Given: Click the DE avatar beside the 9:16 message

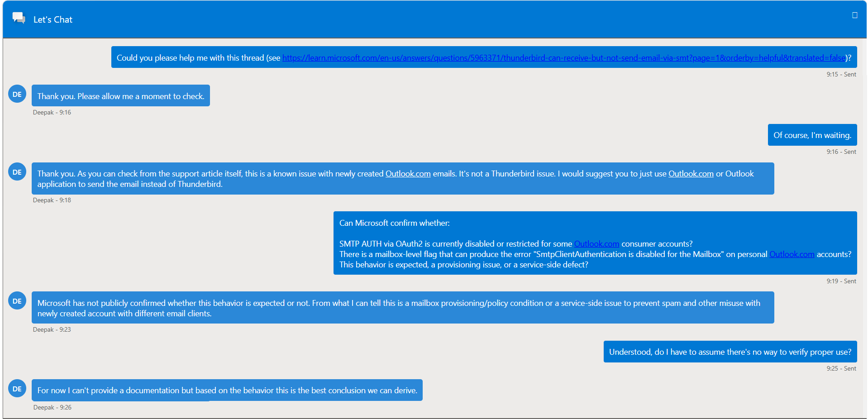Looking at the screenshot, I should [17, 94].
